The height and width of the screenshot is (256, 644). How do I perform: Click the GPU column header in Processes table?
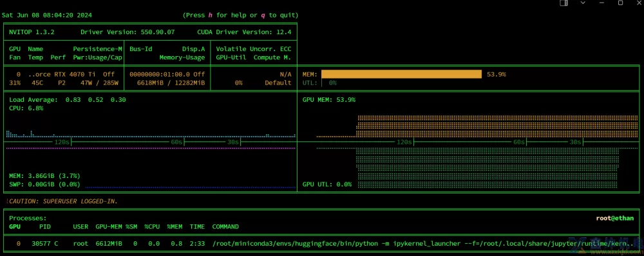[x=15, y=227]
